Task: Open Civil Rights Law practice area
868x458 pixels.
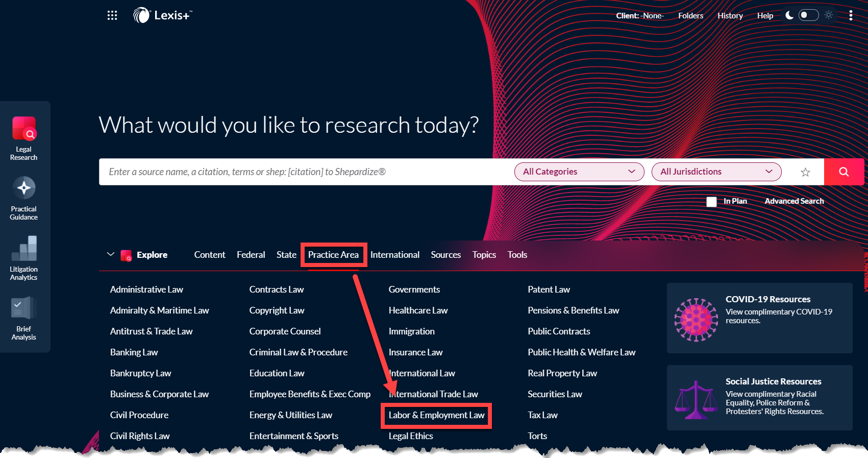Action: click(140, 436)
